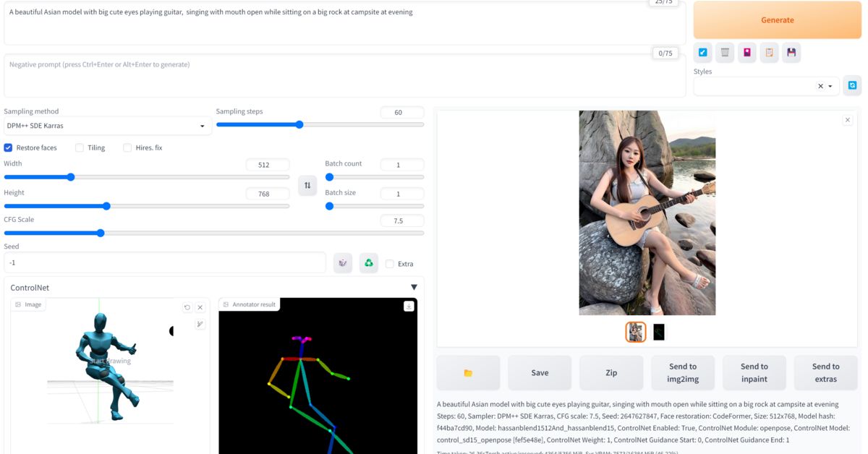Enable the Tiling checkbox
Viewport: 868px width, 454px height.
pos(80,147)
